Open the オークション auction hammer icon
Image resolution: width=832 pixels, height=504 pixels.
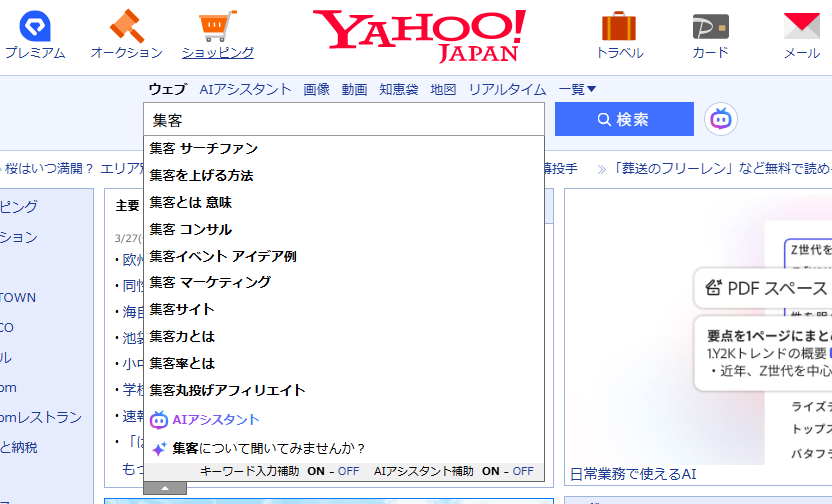[127, 26]
